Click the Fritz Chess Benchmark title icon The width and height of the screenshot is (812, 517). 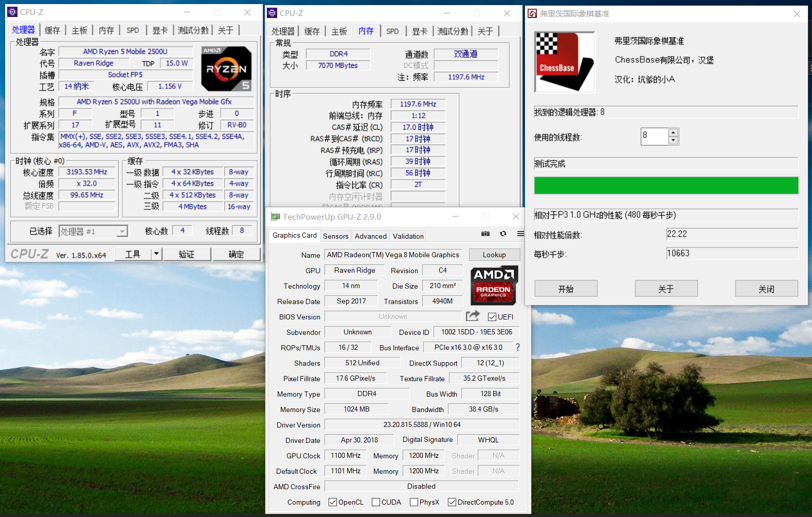[532, 13]
